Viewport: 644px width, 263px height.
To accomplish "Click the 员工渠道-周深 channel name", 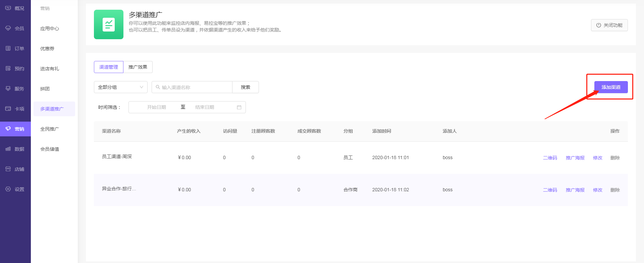I will (117, 156).
